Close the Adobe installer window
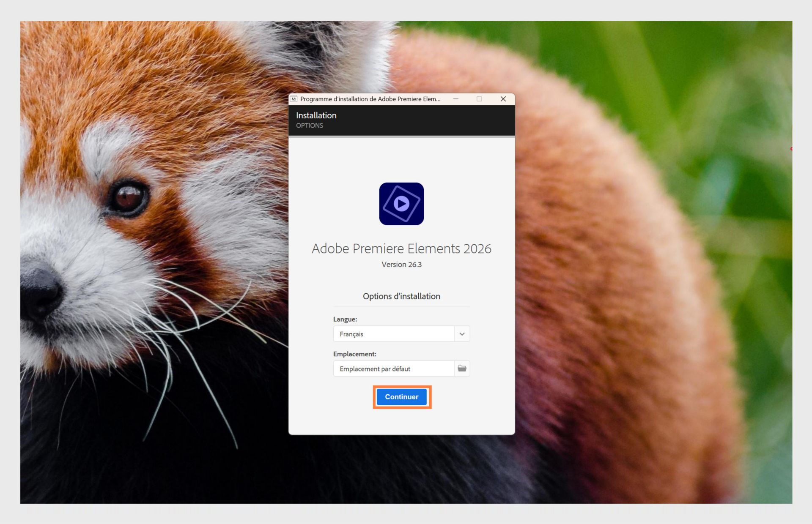Screen dimensions: 812x524 coord(503,99)
